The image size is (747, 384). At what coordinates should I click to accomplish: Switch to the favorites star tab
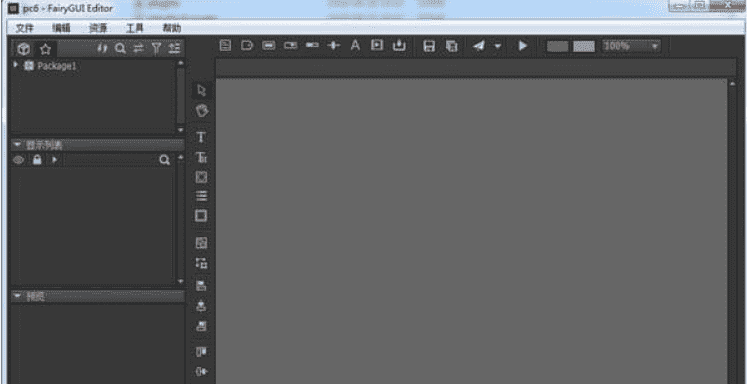tap(45, 49)
